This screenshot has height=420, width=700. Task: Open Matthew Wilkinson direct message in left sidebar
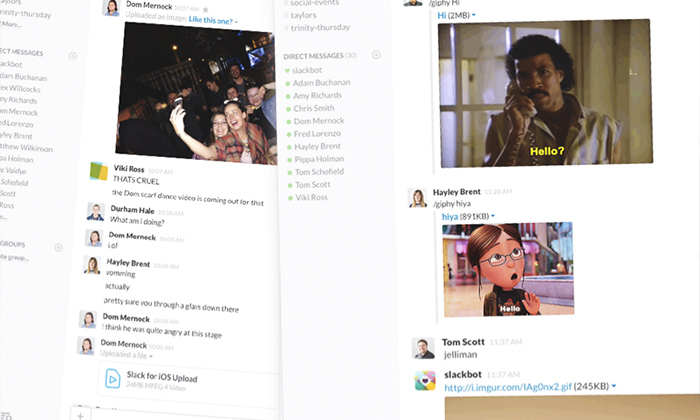(x=26, y=148)
